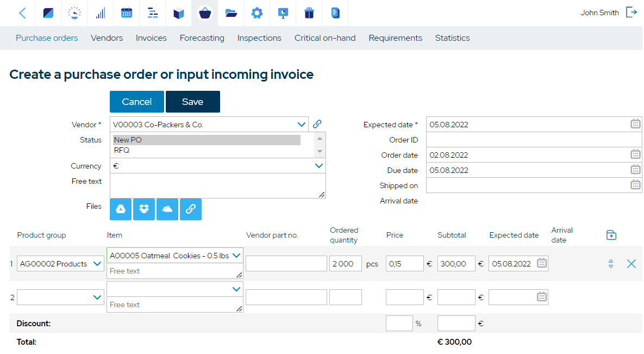The image size is (644, 354).
Task: Open row 1 Item dropdown Oatmeal Cookies
Action: click(x=236, y=256)
